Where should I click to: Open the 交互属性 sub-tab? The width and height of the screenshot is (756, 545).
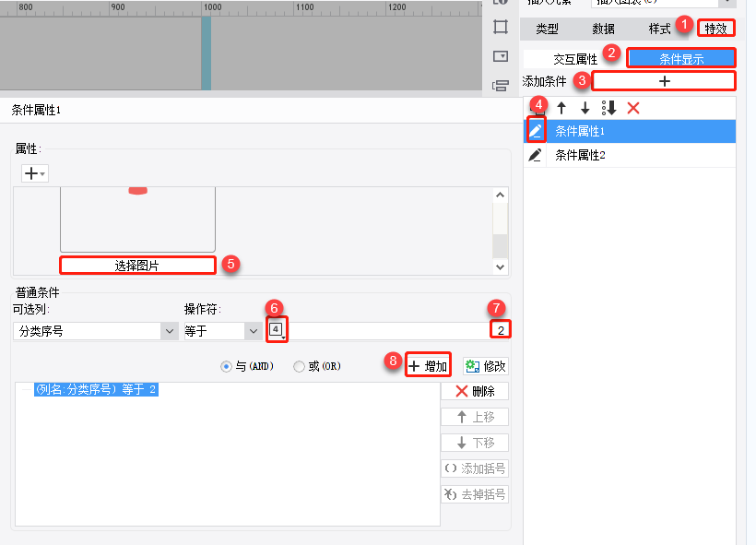574,59
